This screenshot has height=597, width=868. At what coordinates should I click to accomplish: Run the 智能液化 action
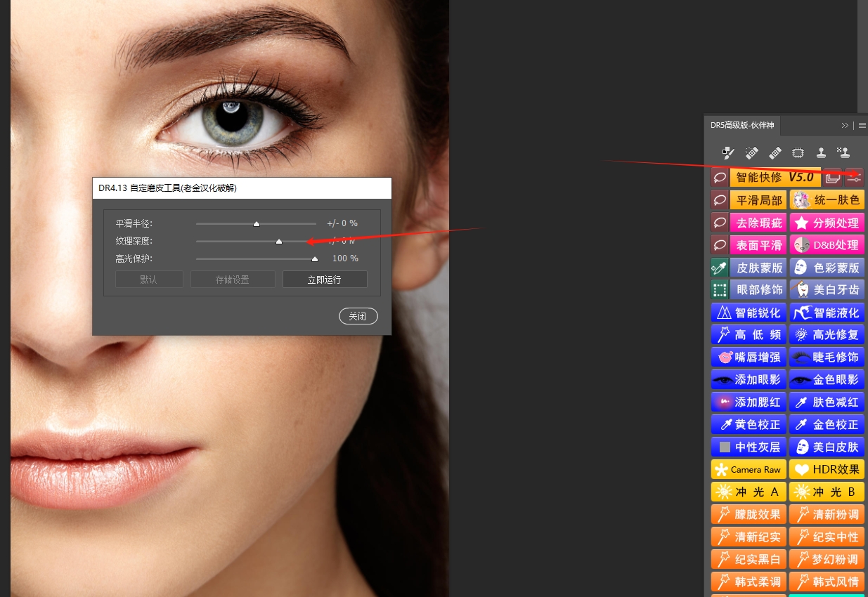(827, 313)
